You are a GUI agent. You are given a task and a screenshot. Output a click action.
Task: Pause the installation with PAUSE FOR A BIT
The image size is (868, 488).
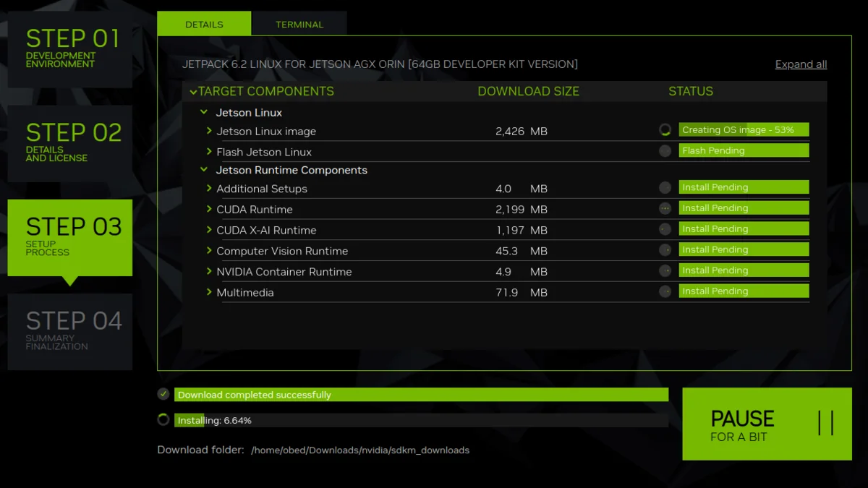pyautogui.click(x=767, y=424)
